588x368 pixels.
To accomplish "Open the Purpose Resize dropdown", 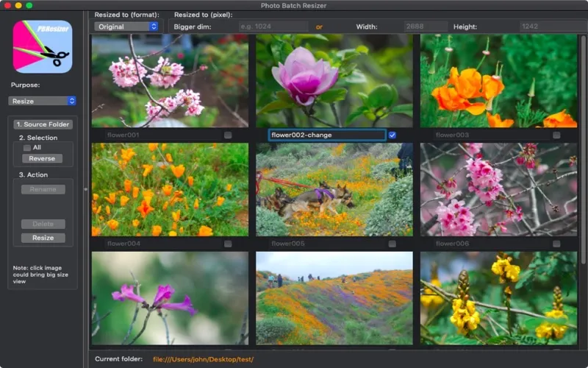I will click(x=43, y=101).
